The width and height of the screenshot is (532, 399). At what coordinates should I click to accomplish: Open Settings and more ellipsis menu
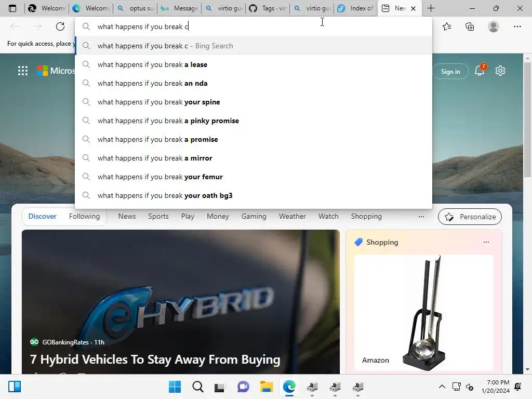coord(517,26)
